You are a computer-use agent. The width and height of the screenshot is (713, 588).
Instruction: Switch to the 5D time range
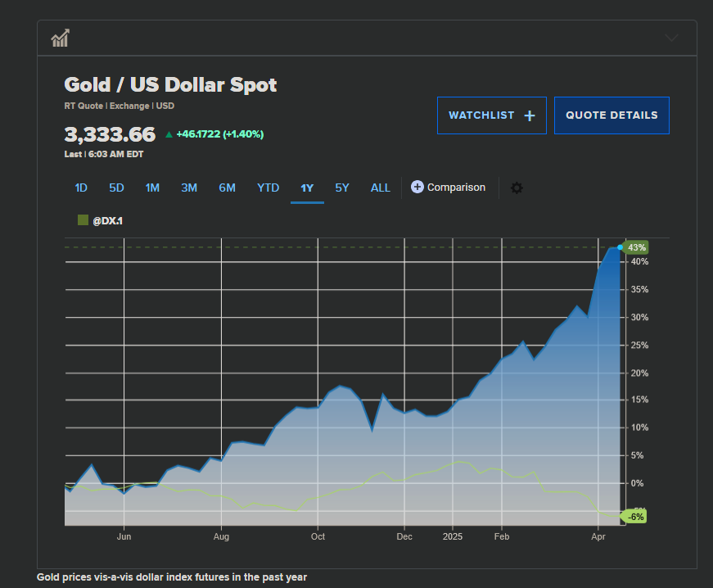point(116,188)
